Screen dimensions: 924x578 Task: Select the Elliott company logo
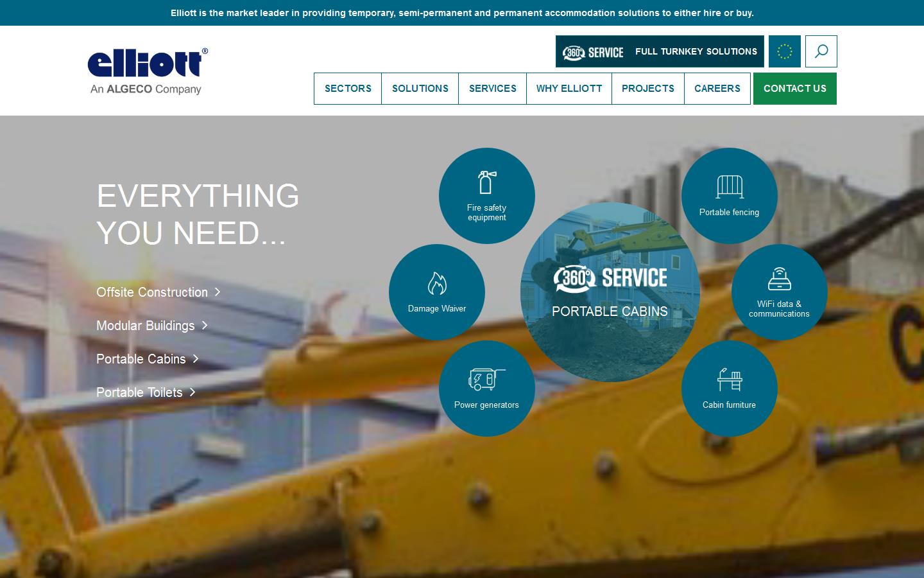[146, 69]
